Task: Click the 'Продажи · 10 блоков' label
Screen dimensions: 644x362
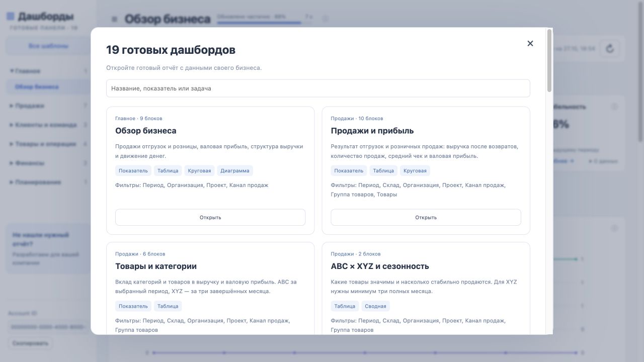Action: 357,119
